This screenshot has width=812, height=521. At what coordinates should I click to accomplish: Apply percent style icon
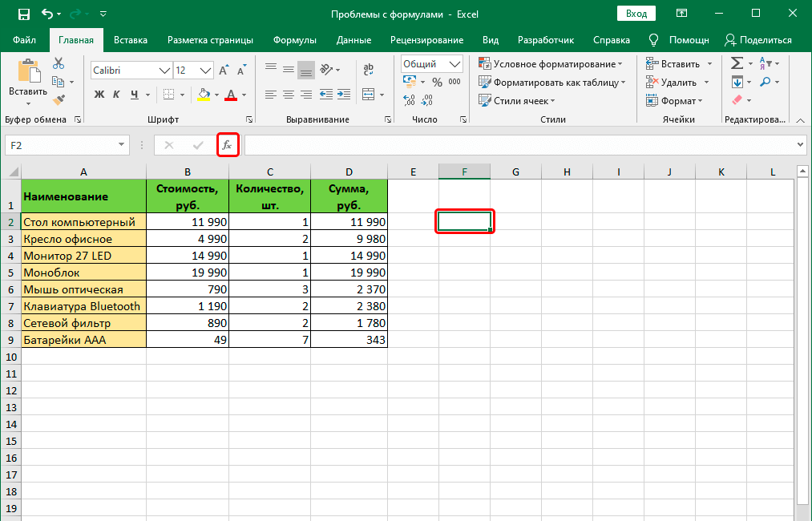(437, 83)
